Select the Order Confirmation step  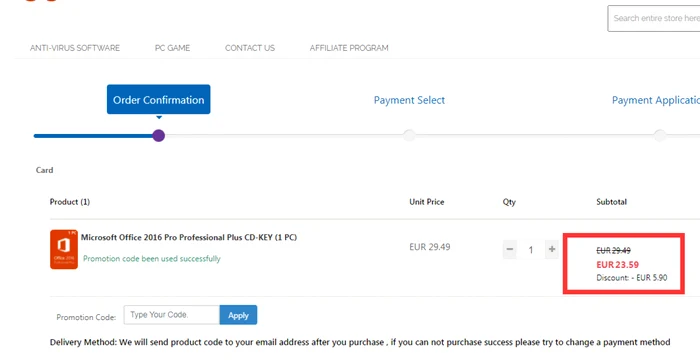click(x=158, y=100)
